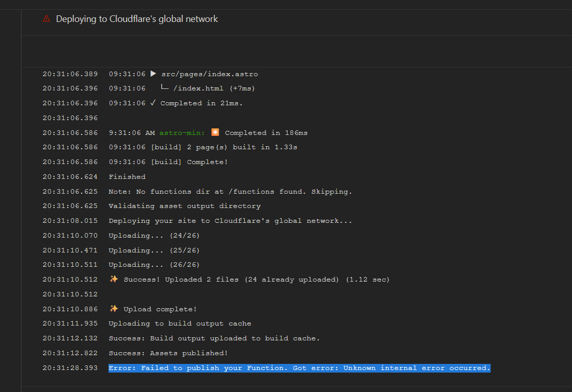
Task: Click the sparkle emoji before 'Upload complete!'
Action: [114, 309]
